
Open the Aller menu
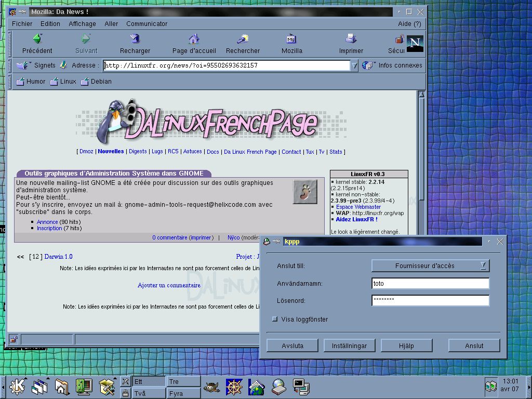111,24
